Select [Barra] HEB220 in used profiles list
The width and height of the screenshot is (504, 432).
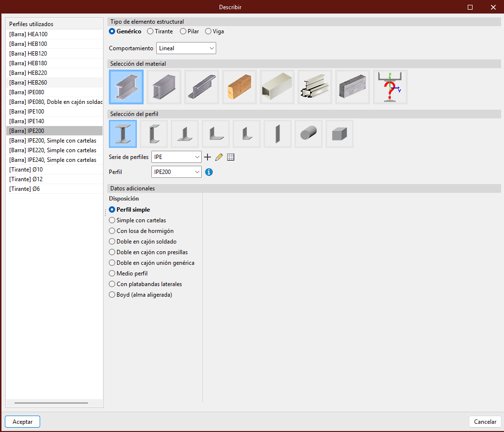point(28,73)
